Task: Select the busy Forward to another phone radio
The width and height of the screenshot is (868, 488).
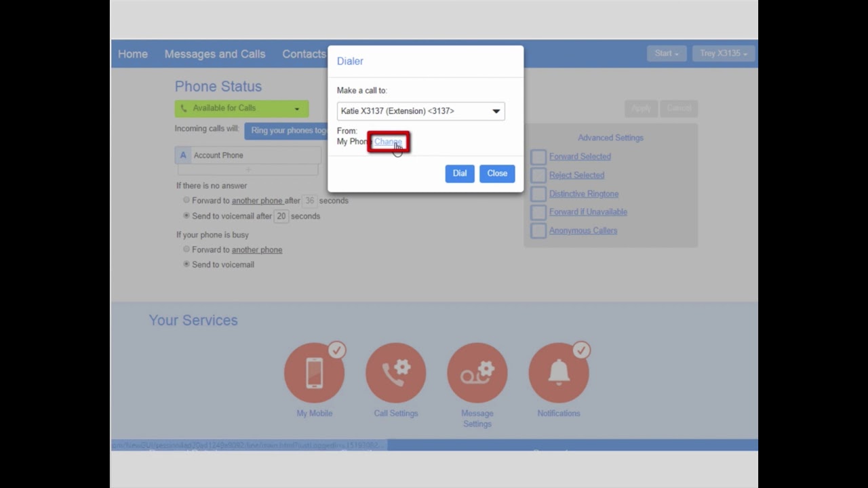Action: [186, 249]
